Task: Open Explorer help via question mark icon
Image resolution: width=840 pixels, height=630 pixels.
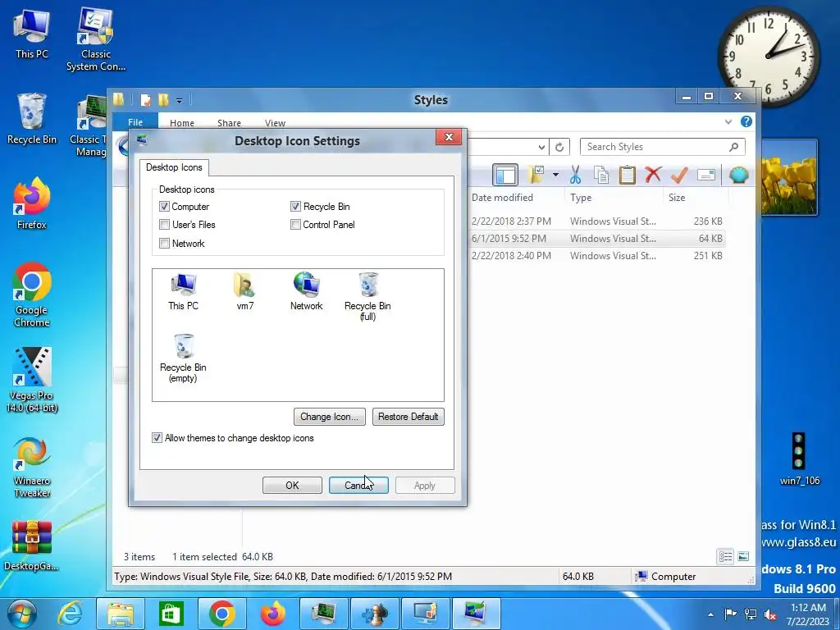Action: pyautogui.click(x=746, y=121)
